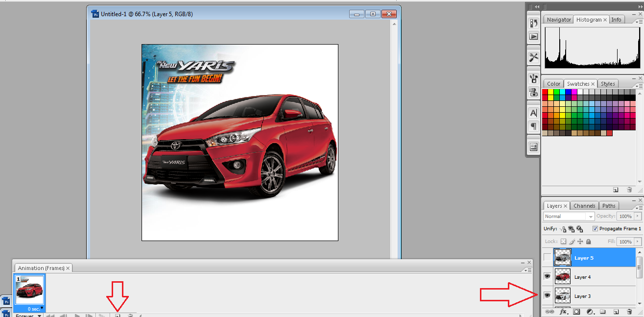Create a new layer group
The height and width of the screenshot is (317, 644).
(603, 312)
